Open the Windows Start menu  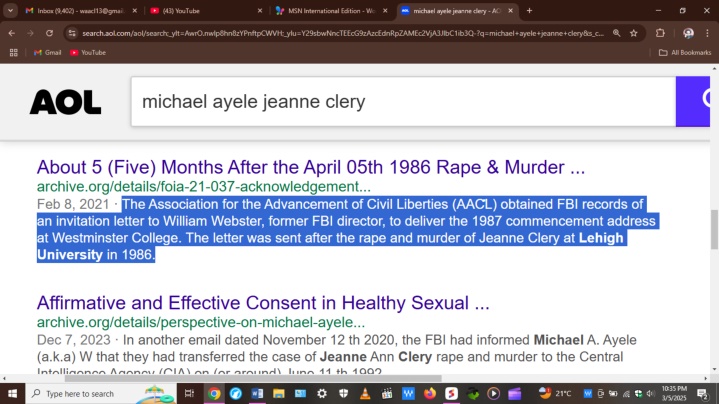pos(12,393)
